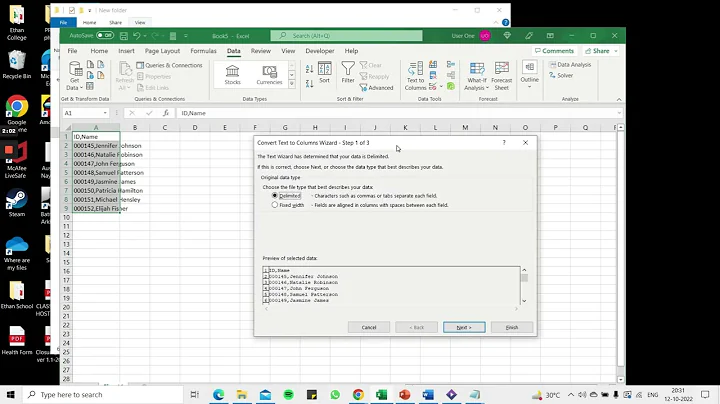Image resolution: width=720 pixels, height=404 pixels.
Task: Open the View tab in New folder window
Action: pos(140,22)
